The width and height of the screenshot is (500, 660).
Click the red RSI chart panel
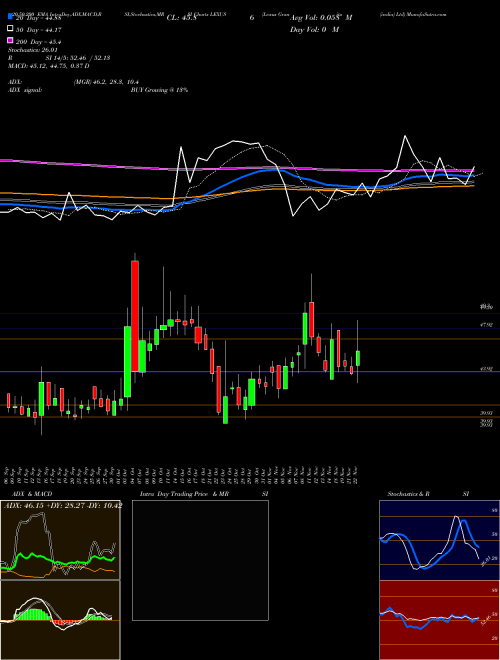(x=439, y=620)
